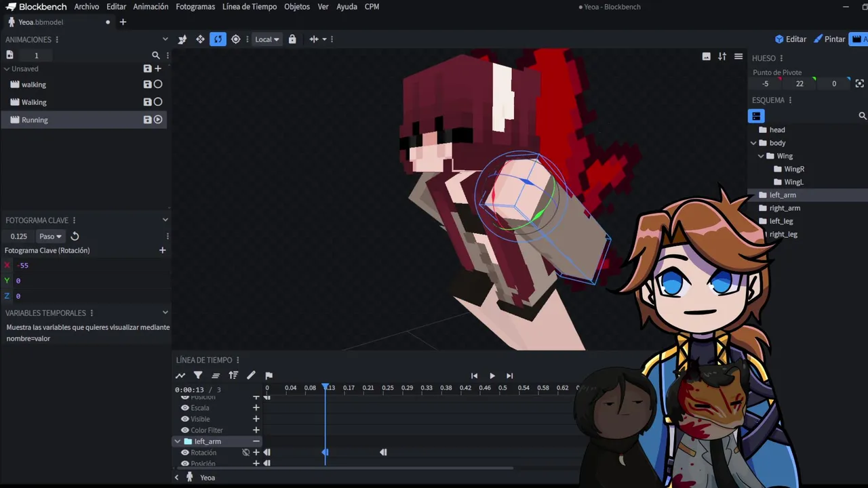
Task: Add a timeline marker flag
Action: pos(269,375)
